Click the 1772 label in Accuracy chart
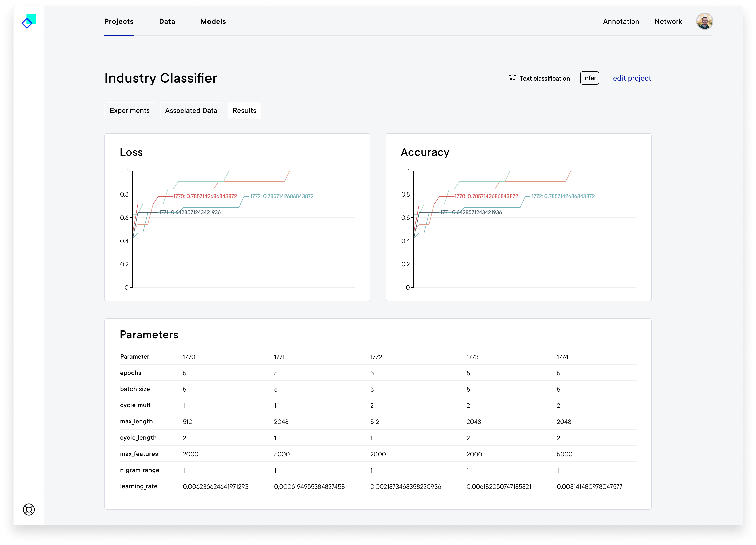The height and width of the screenshot is (545, 756). pos(563,196)
